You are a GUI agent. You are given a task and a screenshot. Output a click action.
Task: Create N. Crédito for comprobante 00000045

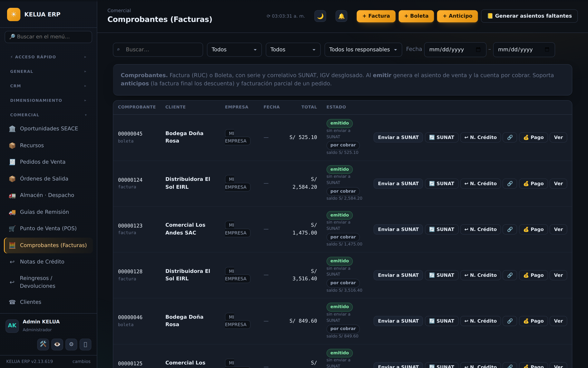coord(481,137)
